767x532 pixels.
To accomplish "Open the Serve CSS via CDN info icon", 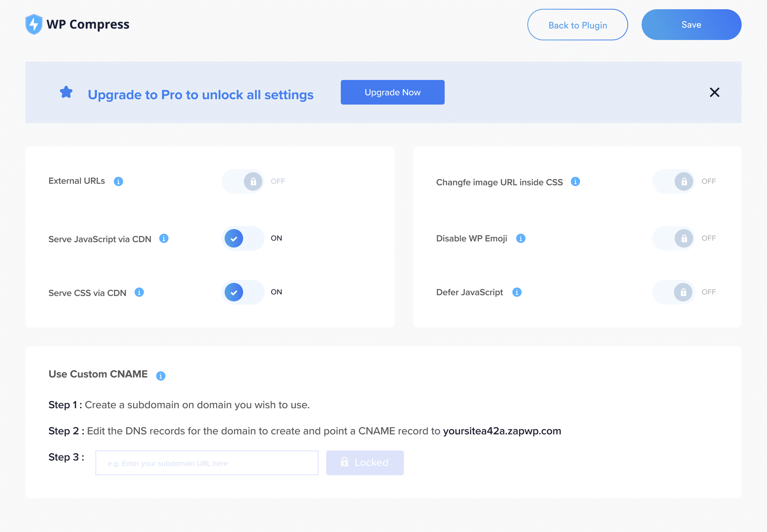I will pyautogui.click(x=139, y=292).
